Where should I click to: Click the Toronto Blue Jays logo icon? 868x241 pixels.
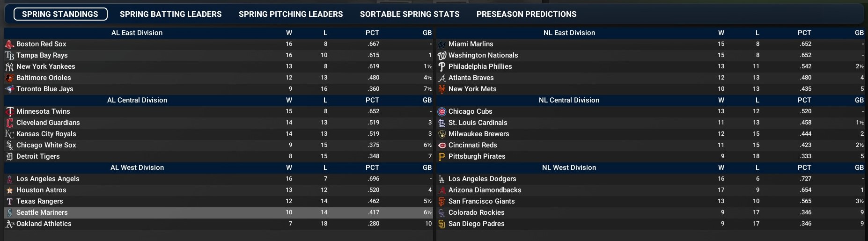(x=9, y=89)
